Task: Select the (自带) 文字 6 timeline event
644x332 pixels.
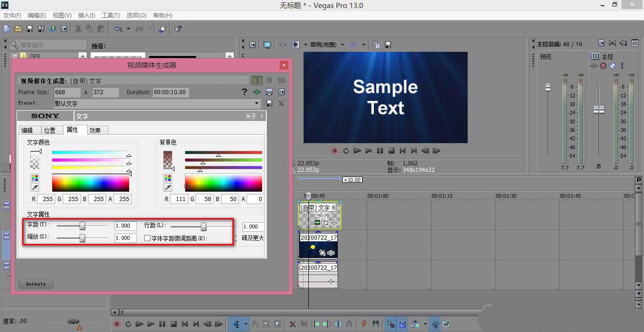Action: point(320,216)
